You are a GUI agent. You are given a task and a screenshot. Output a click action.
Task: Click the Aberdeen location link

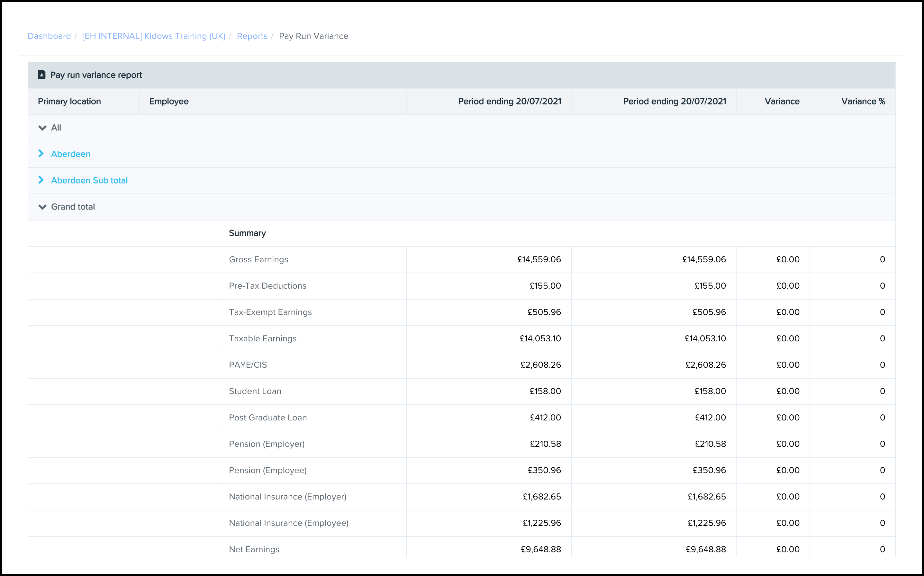pyautogui.click(x=71, y=154)
